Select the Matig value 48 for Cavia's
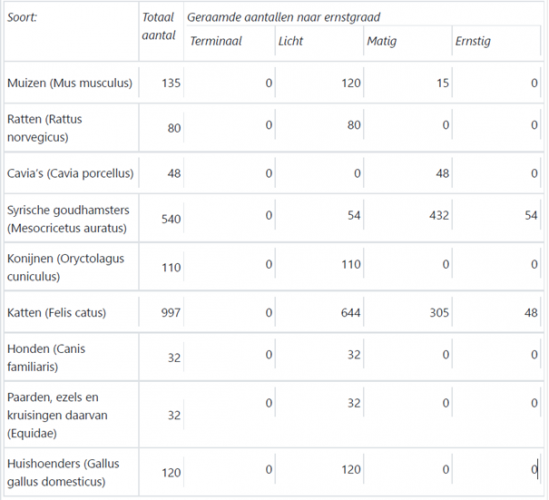This screenshot has height=500, width=549. coord(443,173)
